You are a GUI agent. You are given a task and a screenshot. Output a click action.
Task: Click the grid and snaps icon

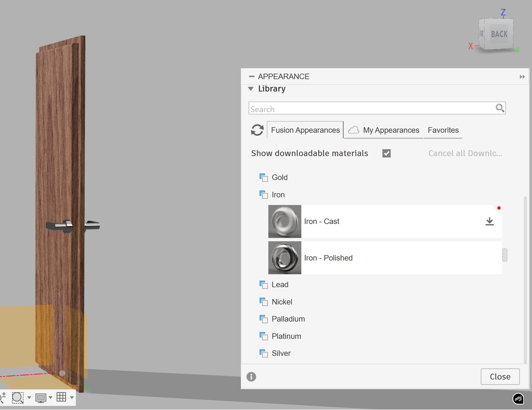tap(61, 397)
